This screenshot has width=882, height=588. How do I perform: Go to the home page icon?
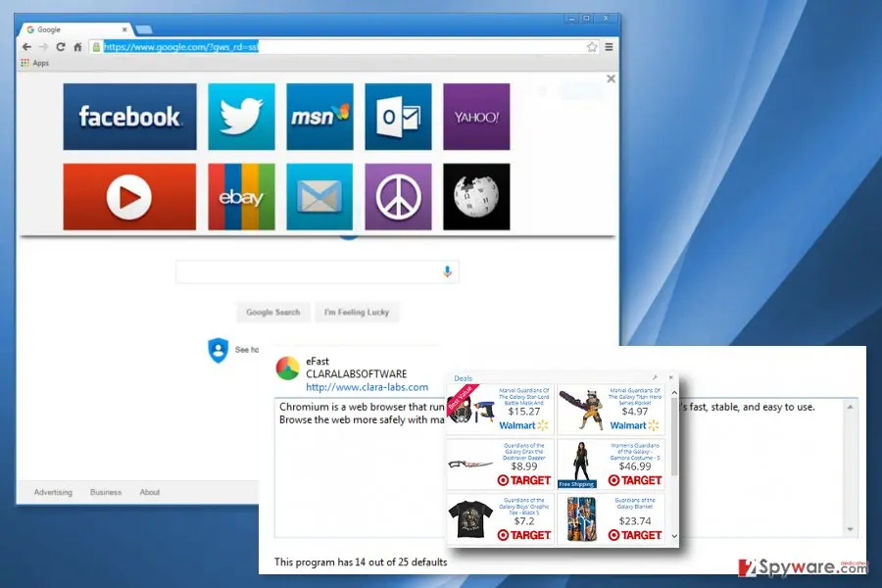[77, 47]
